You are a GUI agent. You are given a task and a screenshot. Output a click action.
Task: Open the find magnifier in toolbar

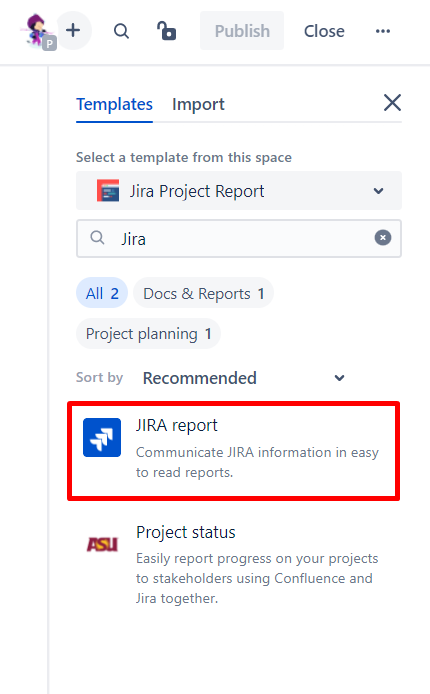121,31
